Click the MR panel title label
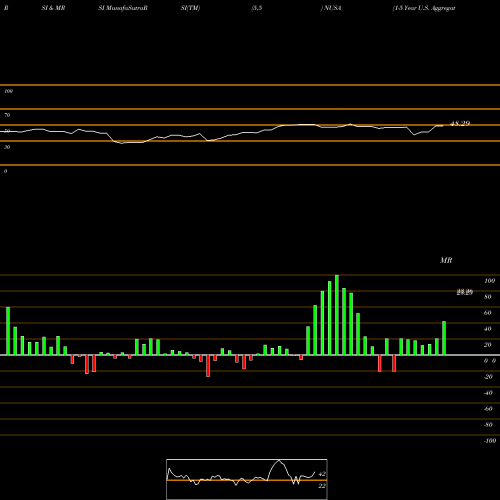500x500 pixels. coord(446,260)
